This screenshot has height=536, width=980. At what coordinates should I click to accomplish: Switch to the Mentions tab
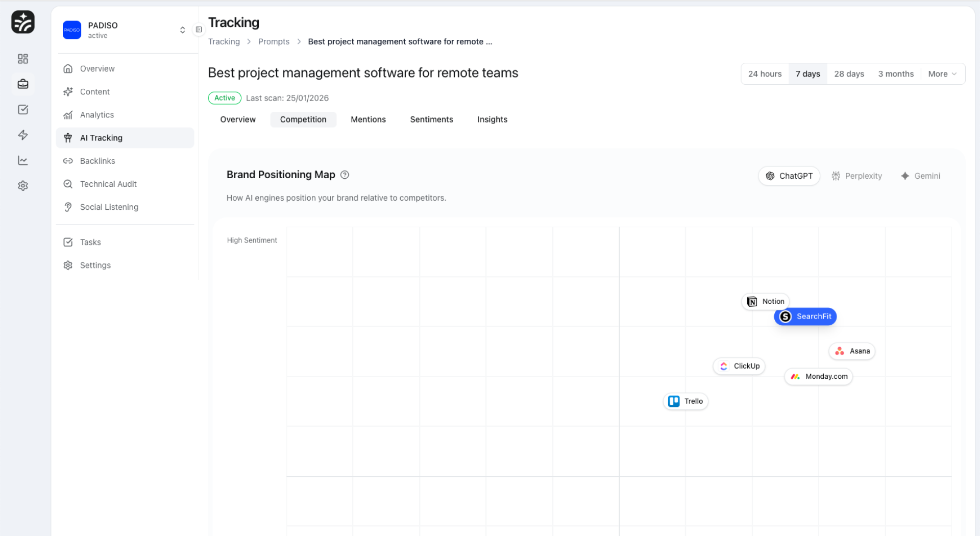pos(368,119)
